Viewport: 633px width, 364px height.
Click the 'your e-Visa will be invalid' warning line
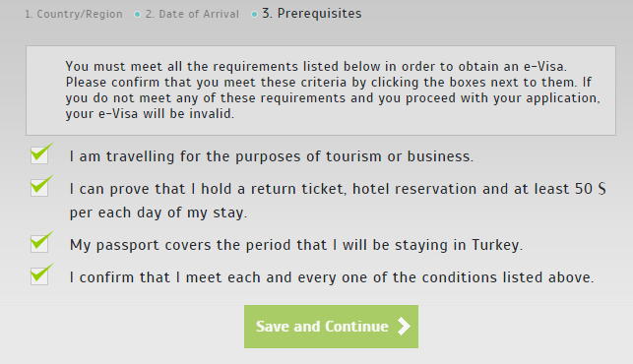pyautogui.click(x=150, y=114)
